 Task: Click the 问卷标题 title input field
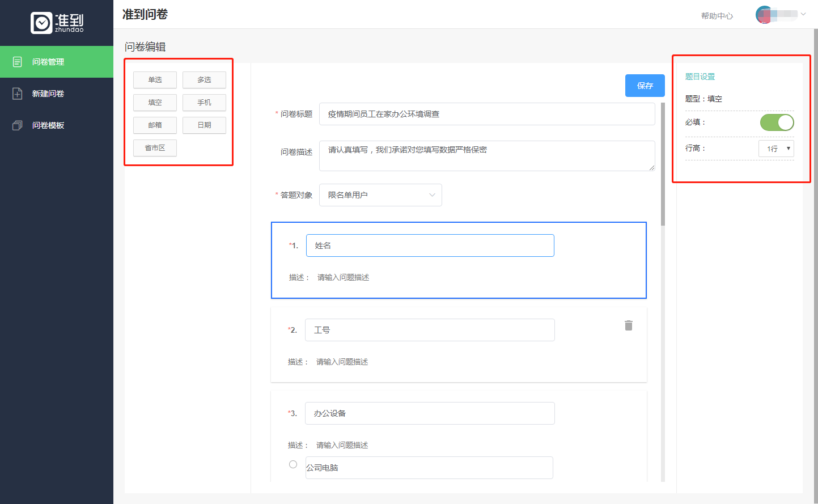[x=486, y=114]
